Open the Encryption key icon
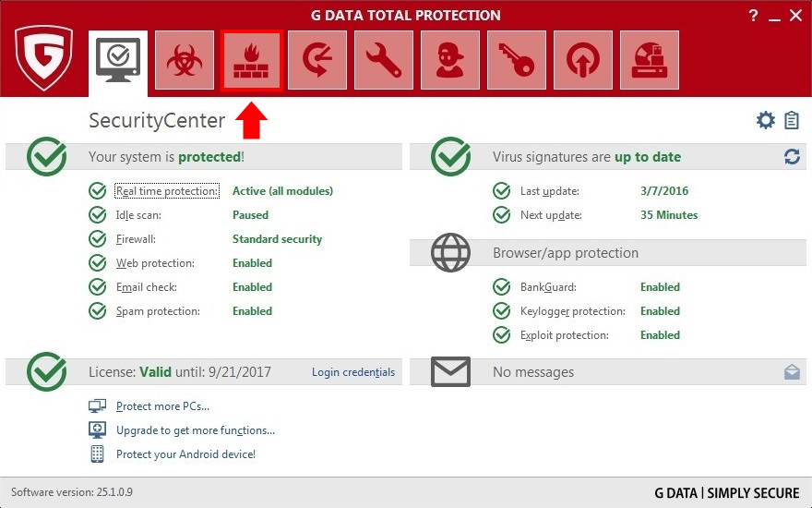Image resolution: width=812 pixels, height=508 pixels. [x=517, y=60]
